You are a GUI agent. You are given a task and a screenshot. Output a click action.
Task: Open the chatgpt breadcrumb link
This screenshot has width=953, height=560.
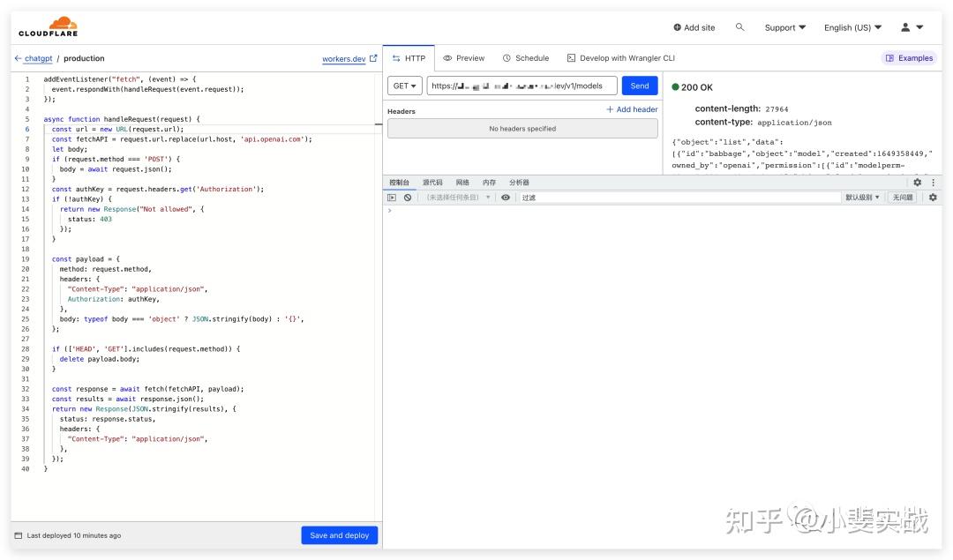tap(36, 58)
